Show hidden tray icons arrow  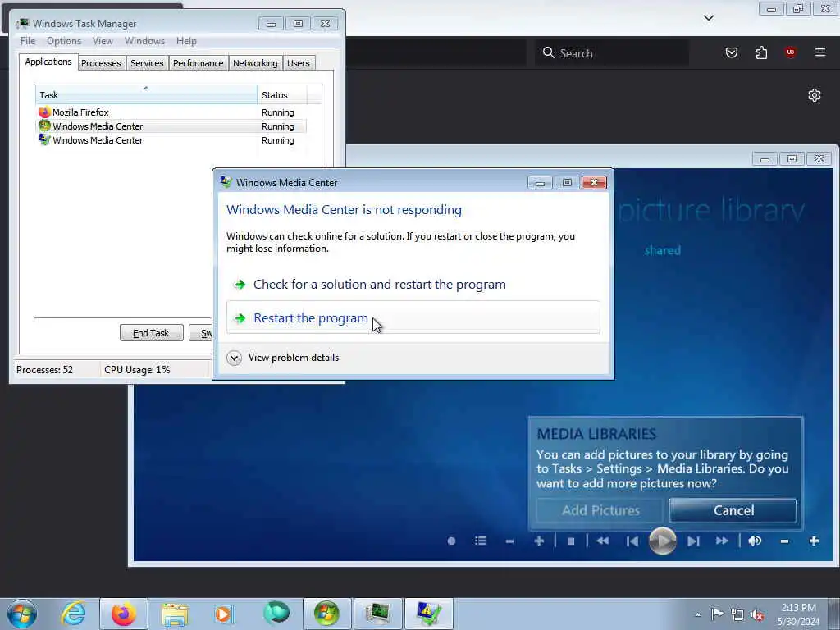[x=697, y=614]
